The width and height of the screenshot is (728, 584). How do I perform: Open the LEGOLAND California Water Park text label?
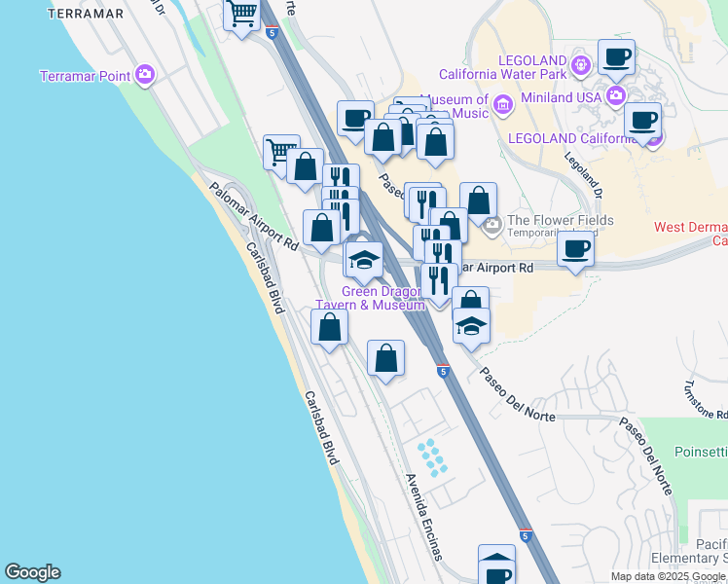tap(503, 67)
